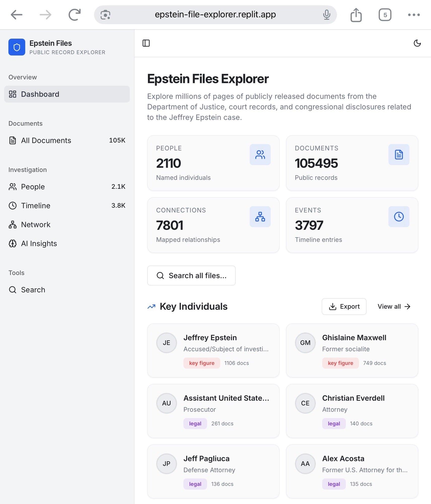The width and height of the screenshot is (431, 504).
Task: Click the People stat card icon
Action: pos(260,154)
